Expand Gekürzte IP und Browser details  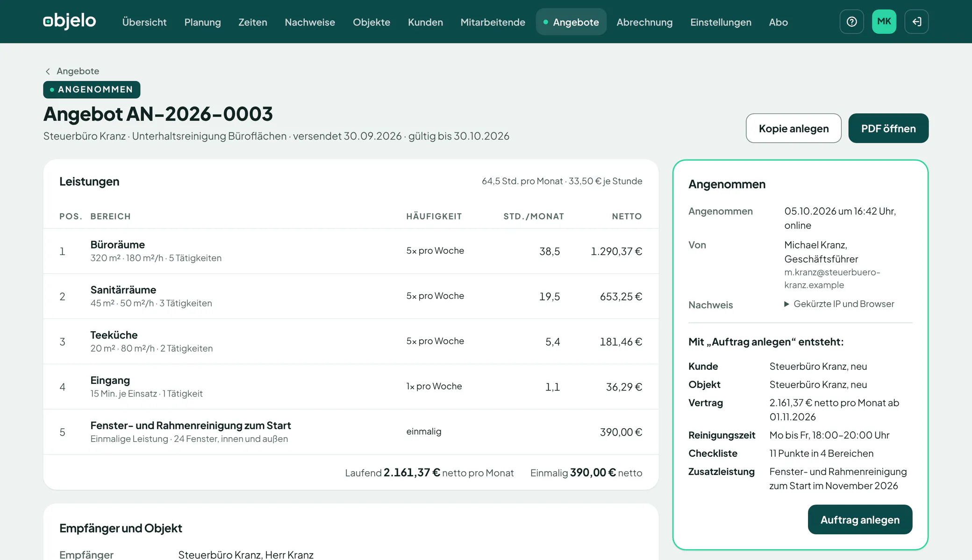pos(839,304)
